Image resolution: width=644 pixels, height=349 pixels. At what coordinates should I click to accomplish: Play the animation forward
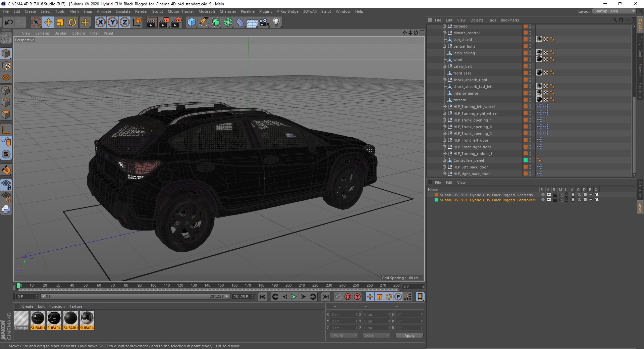(x=294, y=297)
